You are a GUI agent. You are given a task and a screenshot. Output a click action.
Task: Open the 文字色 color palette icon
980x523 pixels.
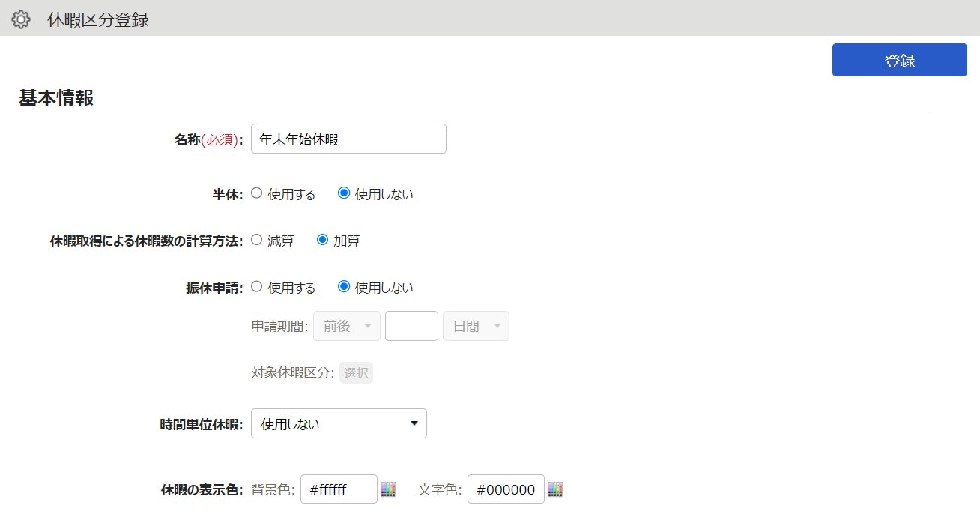click(x=554, y=489)
